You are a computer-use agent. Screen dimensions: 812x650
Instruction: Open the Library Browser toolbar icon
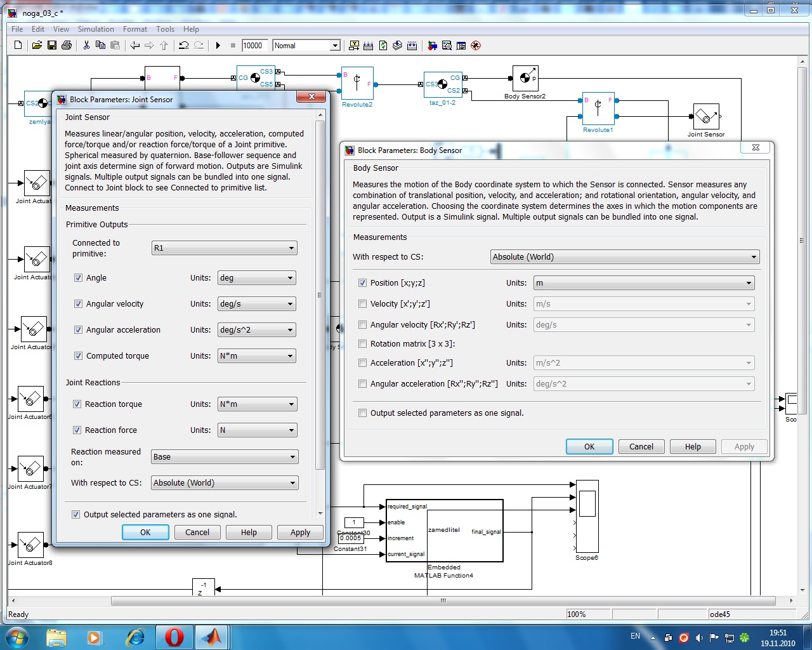tap(433, 45)
